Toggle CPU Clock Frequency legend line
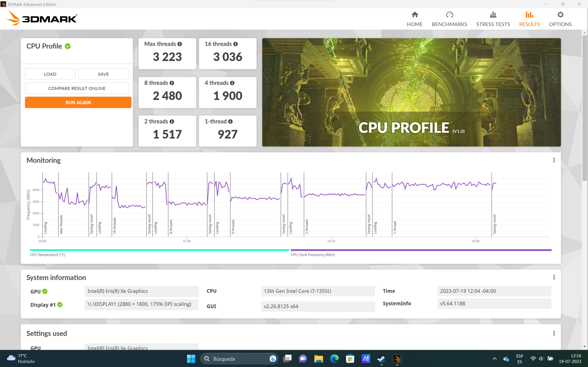This screenshot has height=367, width=588. coord(421,250)
